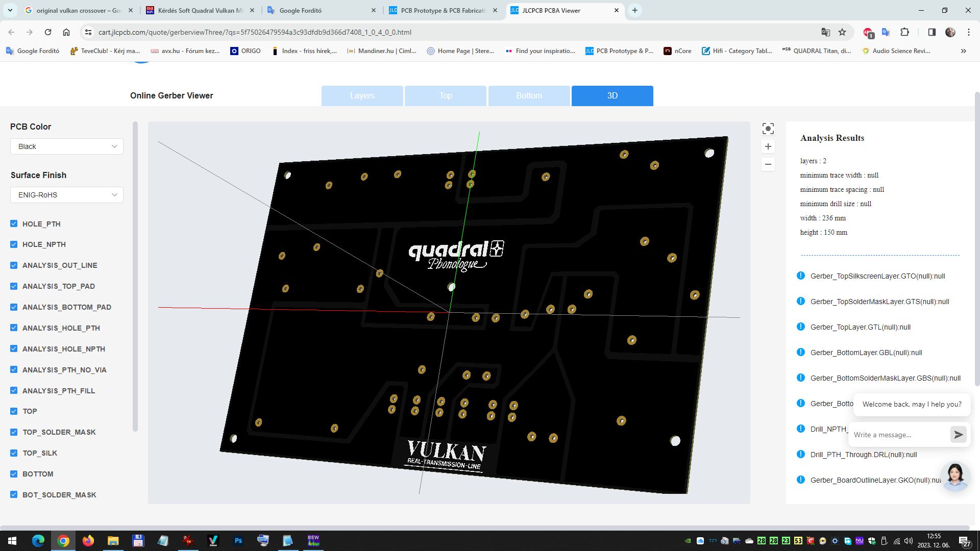Screen dimensions: 980x551
Task: Reload the page in Chrome
Action: point(48,32)
